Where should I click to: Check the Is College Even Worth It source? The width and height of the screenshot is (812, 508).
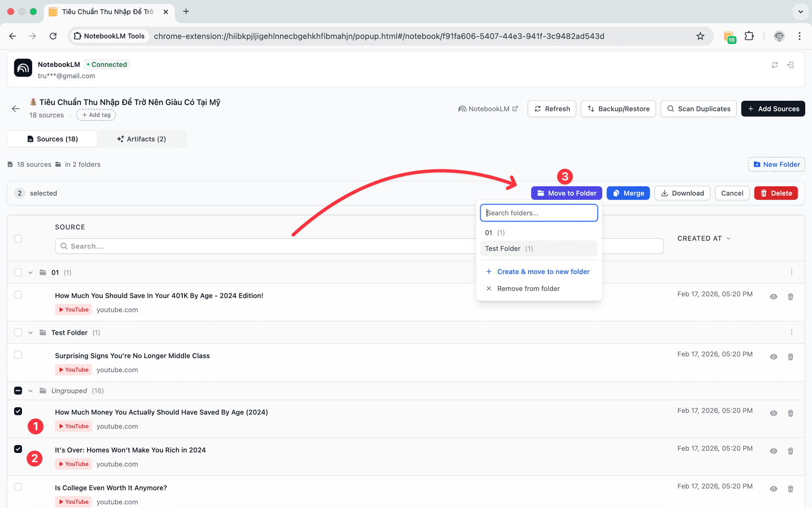pyautogui.click(x=18, y=487)
